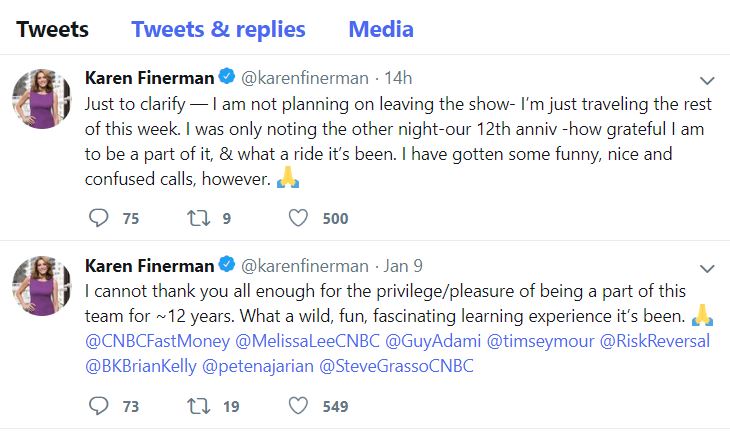Image resolution: width=730 pixels, height=434 pixels.
Task: Click verified badge on first tweet
Action: (227, 79)
